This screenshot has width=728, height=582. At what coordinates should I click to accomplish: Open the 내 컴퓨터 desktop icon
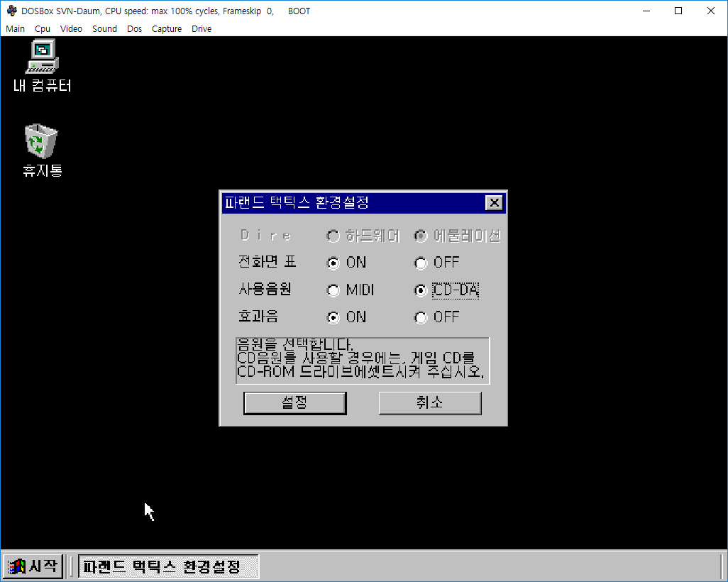42,65
